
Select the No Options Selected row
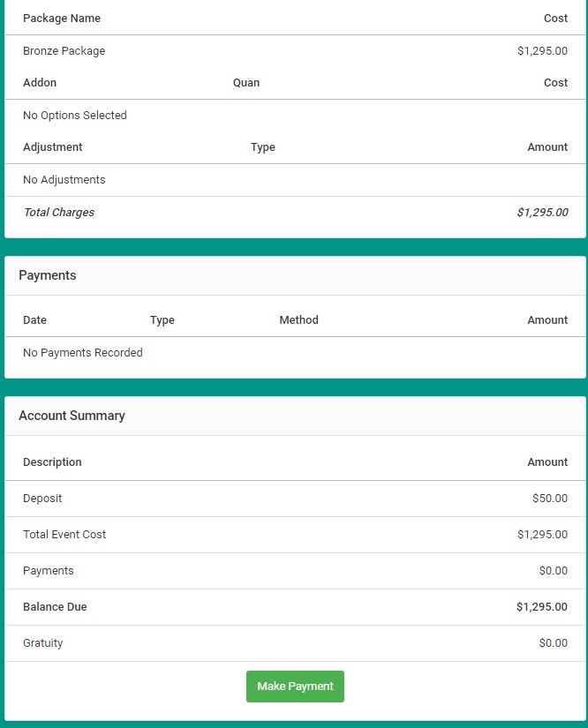click(74, 115)
